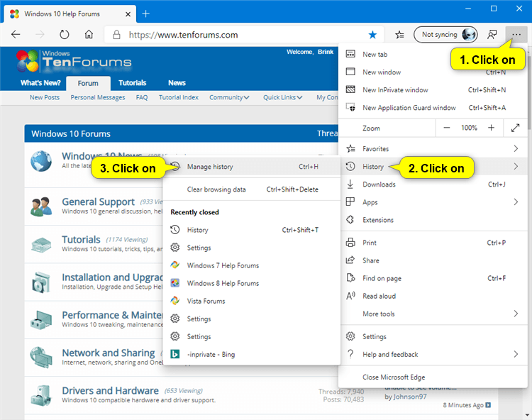Reopen Windows 7 Help Forums
The width and height of the screenshot is (532, 420).
(x=252, y=265)
